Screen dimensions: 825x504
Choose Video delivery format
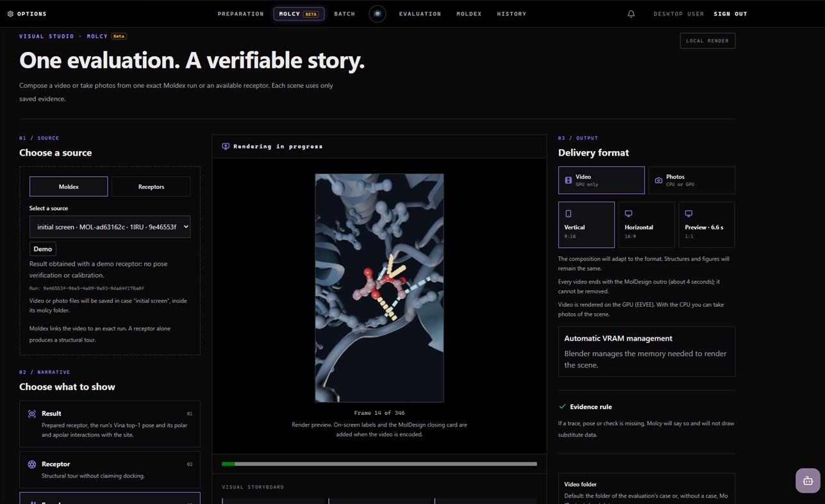coord(601,180)
